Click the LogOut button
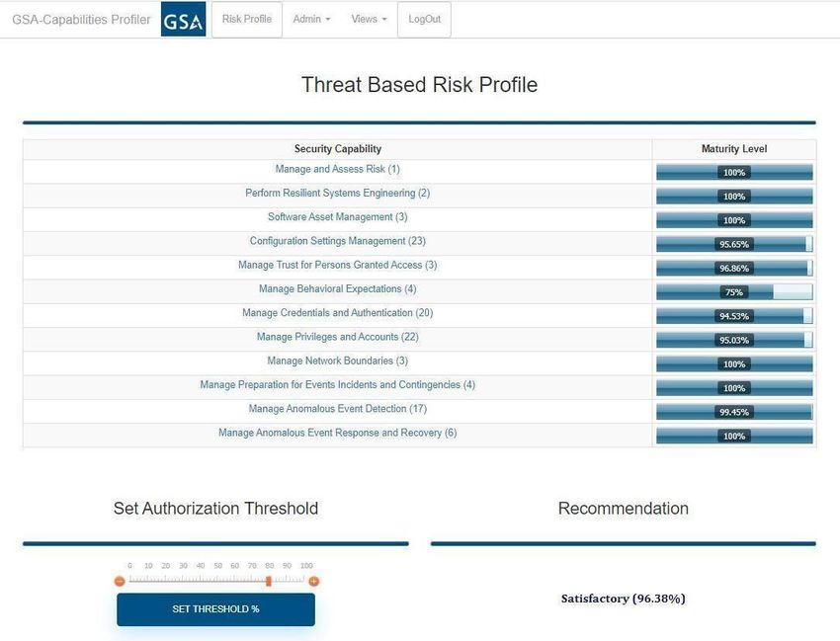Image resolution: width=840 pixels, height=641 pixels. click(x=424, y=20)
